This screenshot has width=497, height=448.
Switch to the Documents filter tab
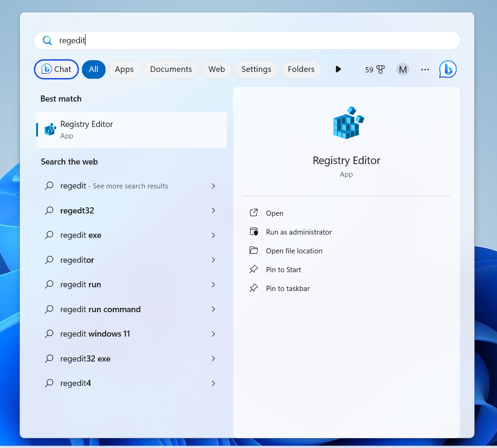click(x=171, y=69)
